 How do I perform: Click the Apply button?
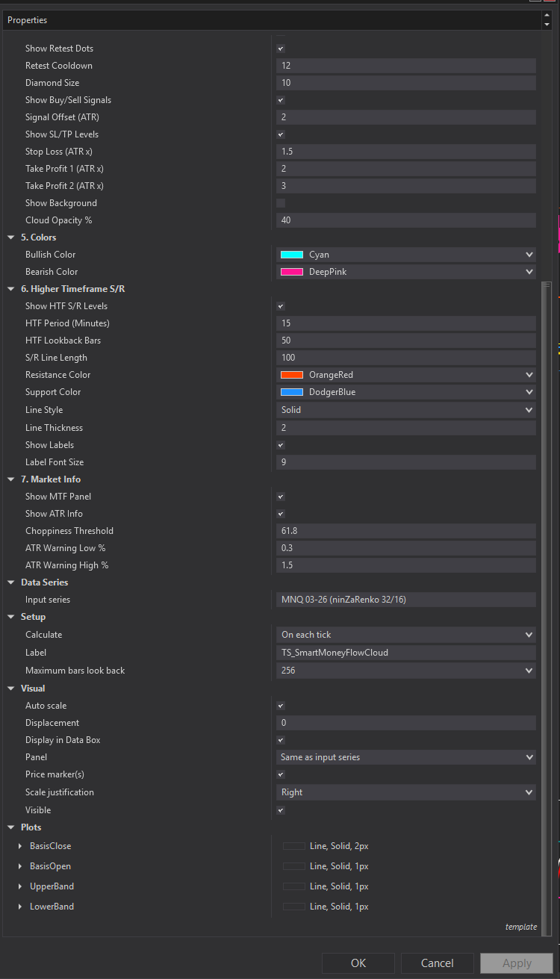(517, 963)
